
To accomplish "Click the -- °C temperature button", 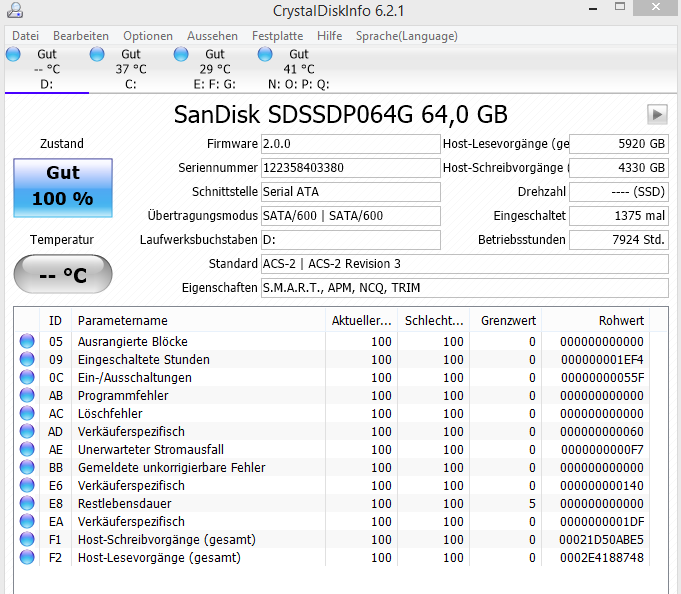I will point(63,274).
